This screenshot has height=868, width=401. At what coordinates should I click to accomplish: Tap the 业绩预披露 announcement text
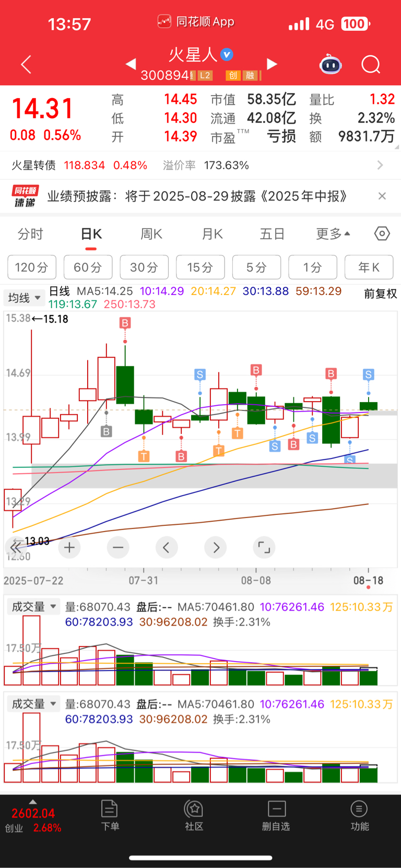(197, 196)
